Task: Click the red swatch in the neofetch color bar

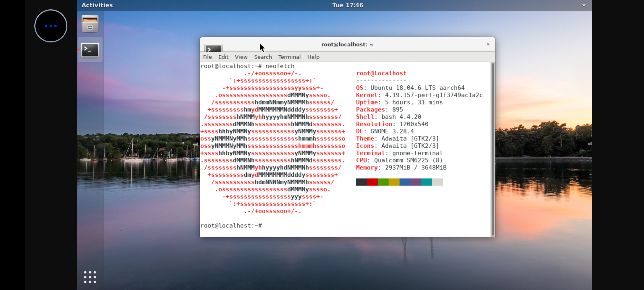Action: click(372, 182)
